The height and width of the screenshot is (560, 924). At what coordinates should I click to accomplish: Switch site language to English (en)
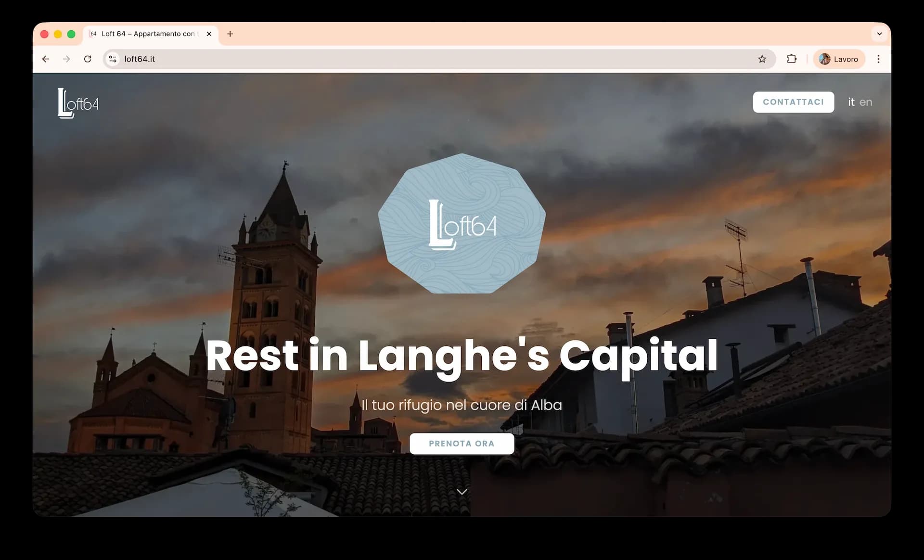(x=866, y=102)
